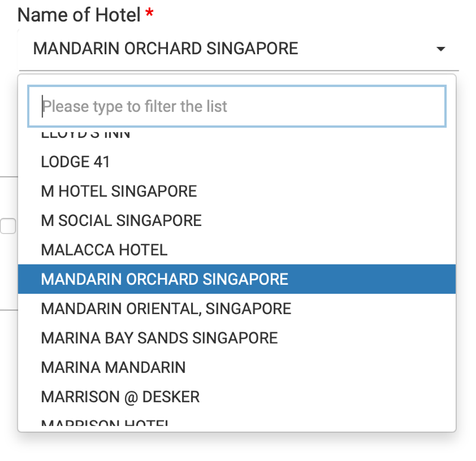The width and height of the screenshot is (476, 461).
Task: Choose M HOTEL SINGAPORE option
Action: tap(237, 191)
